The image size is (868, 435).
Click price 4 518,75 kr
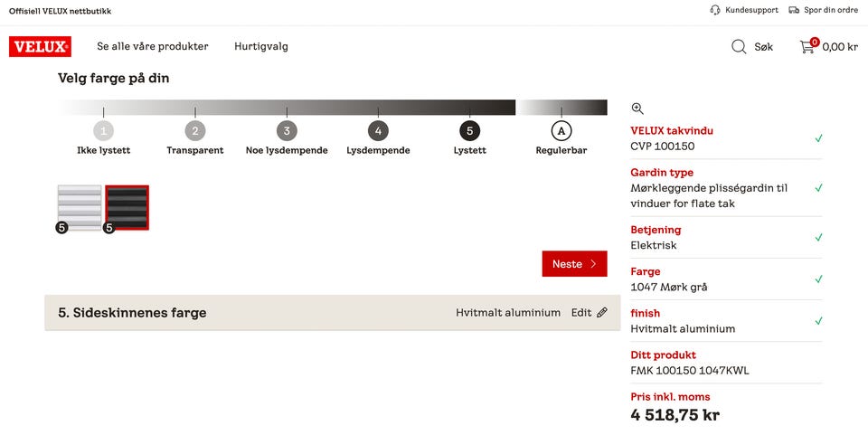pyautogui.click(x=675, y=415)
